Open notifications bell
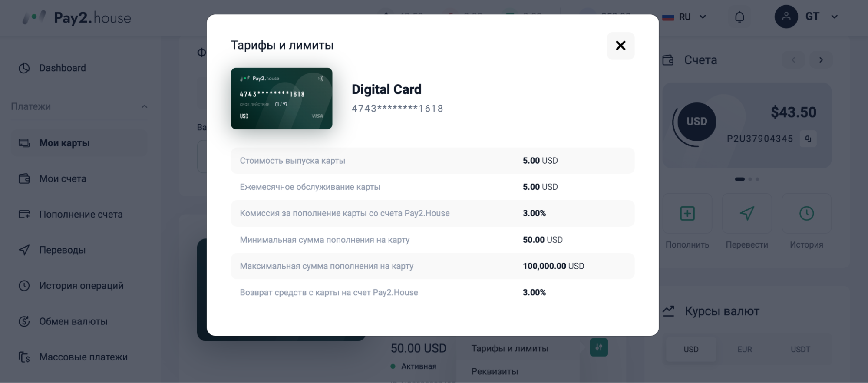 [739, 17]
